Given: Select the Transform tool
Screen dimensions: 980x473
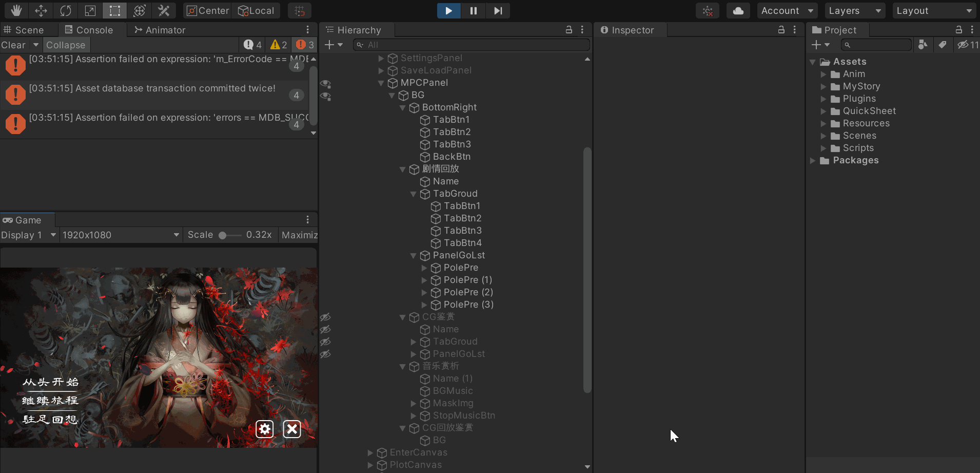Looking at the screenshot, I should pos(139,10).
